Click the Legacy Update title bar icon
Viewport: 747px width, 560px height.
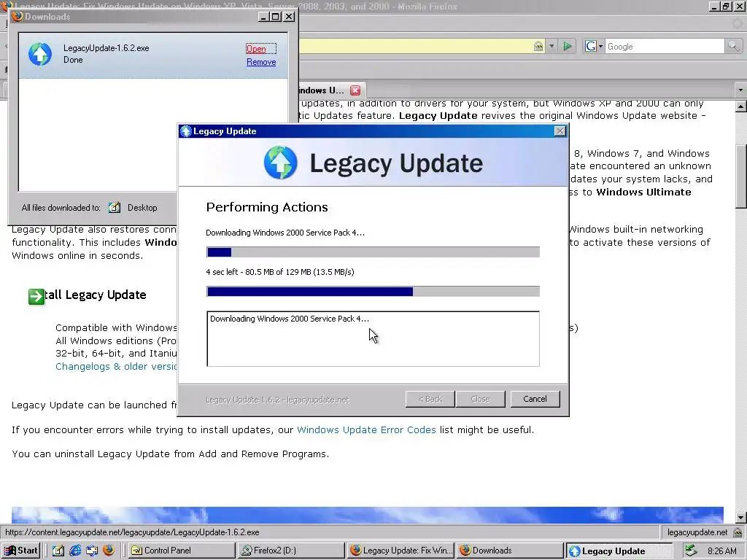click(x=186, y=131)
